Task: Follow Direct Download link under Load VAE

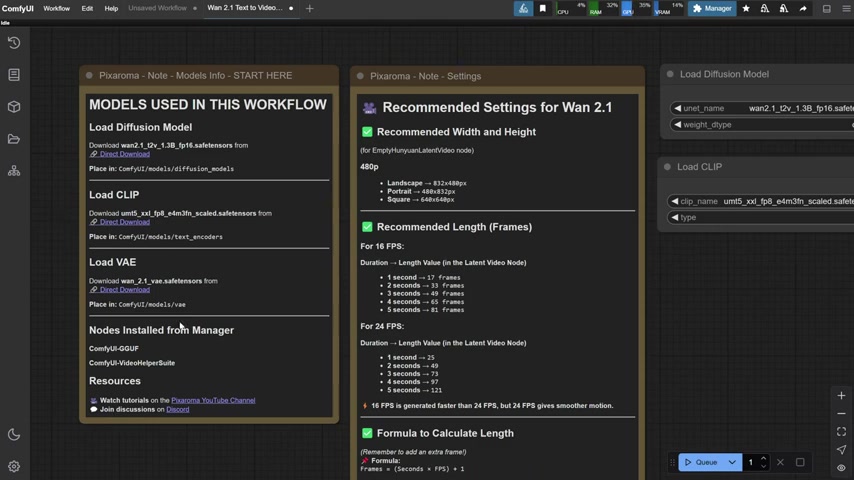Action: [124, 290]
